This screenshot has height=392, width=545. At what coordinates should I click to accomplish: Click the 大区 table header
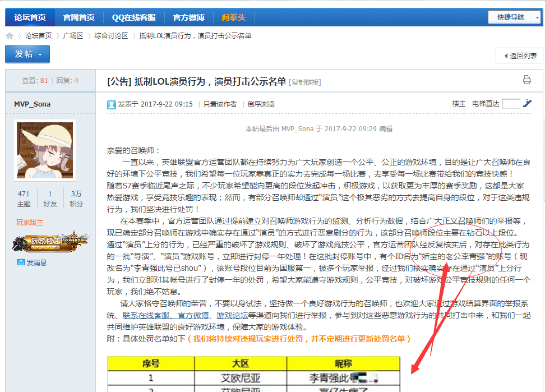[241, 364]
